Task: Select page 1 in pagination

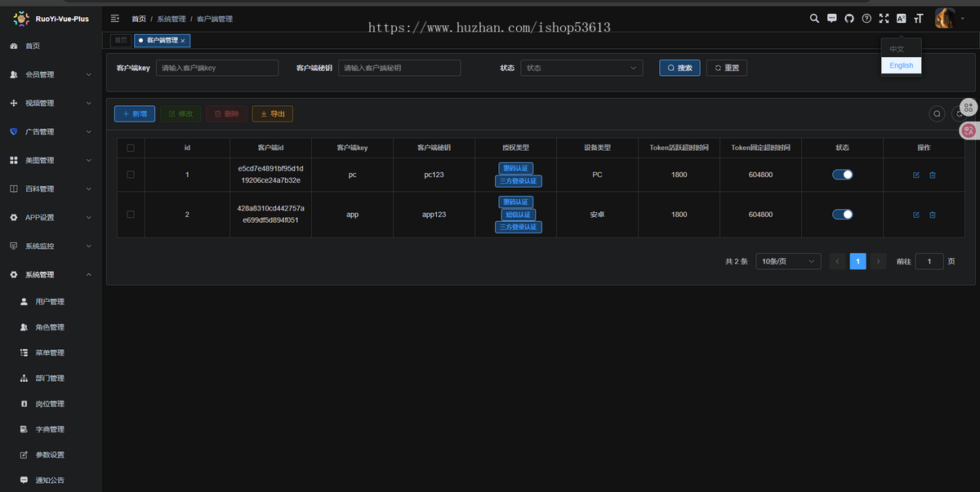Action: (857, 261)
